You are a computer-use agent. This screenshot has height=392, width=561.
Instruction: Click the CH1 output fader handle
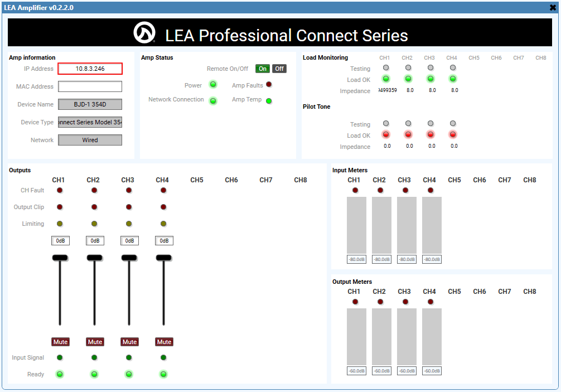point(60,258)
